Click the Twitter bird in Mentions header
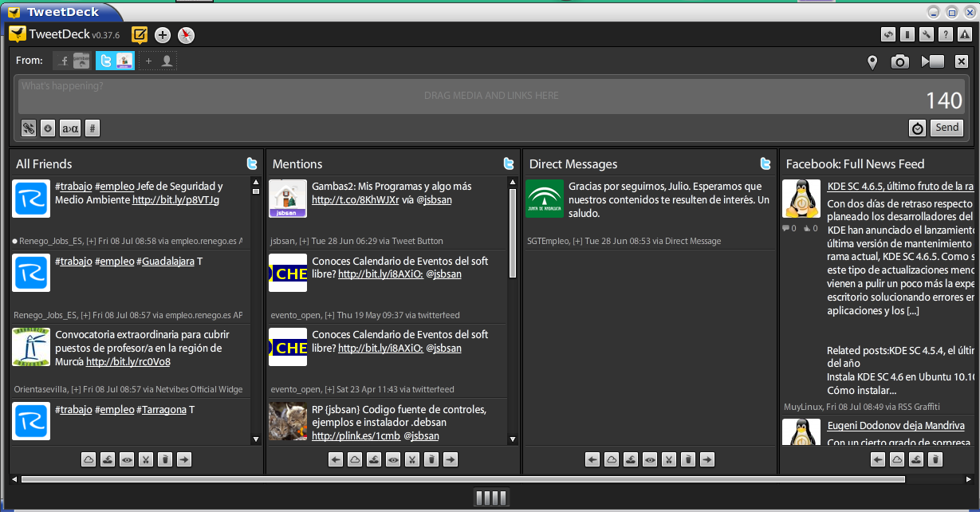The image size is (980, 512). (509, 163)
